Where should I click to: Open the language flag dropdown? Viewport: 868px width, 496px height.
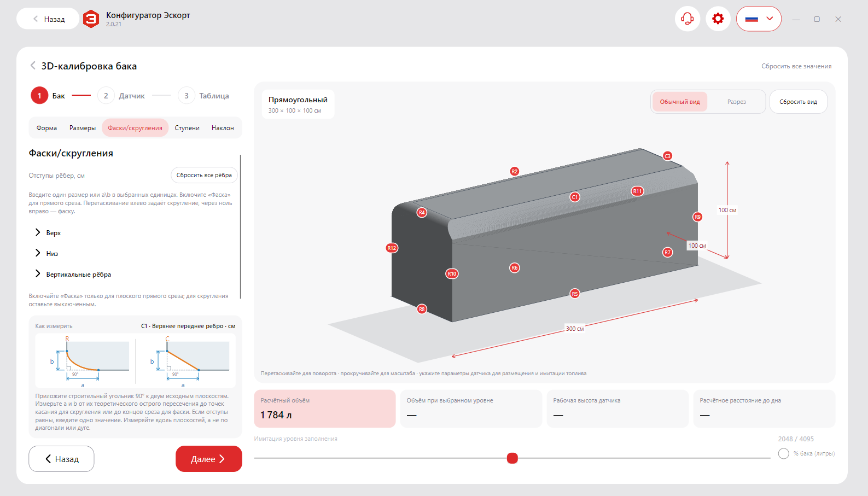click(759, 19)
